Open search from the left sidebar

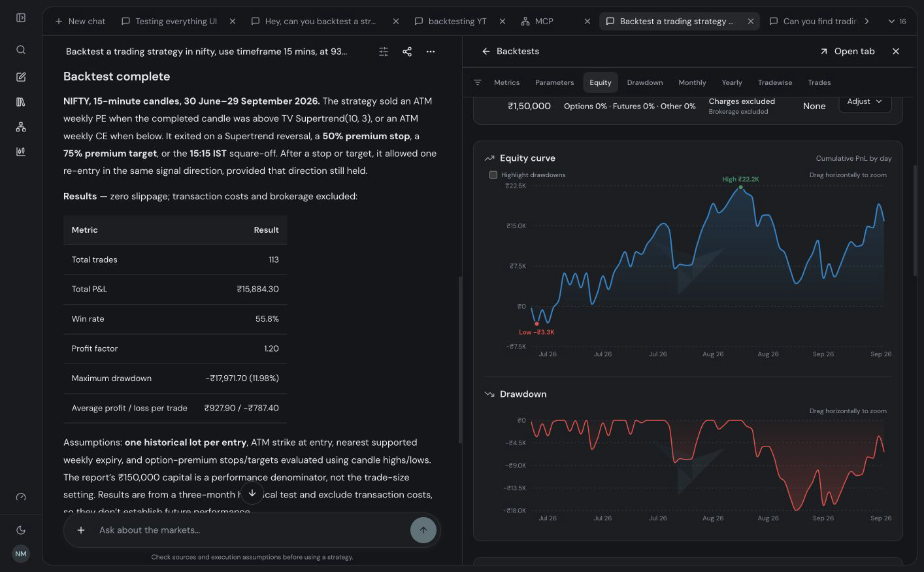point(21,50)
